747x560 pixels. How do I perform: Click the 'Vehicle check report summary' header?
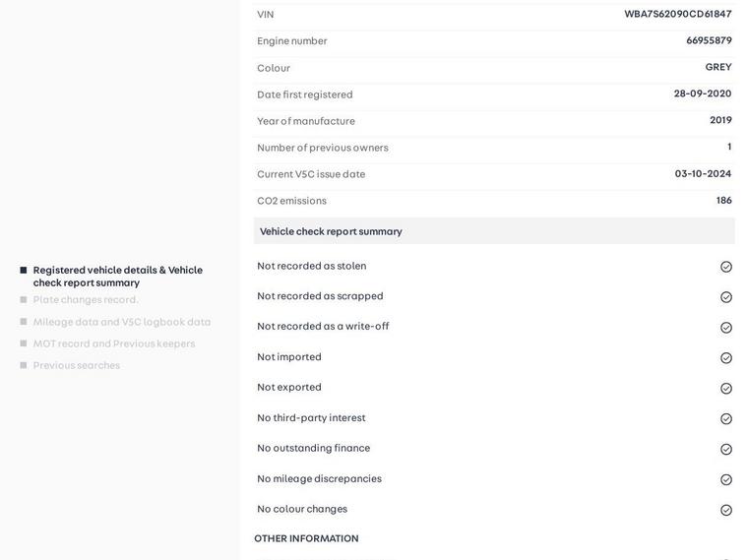pos(331,231)
